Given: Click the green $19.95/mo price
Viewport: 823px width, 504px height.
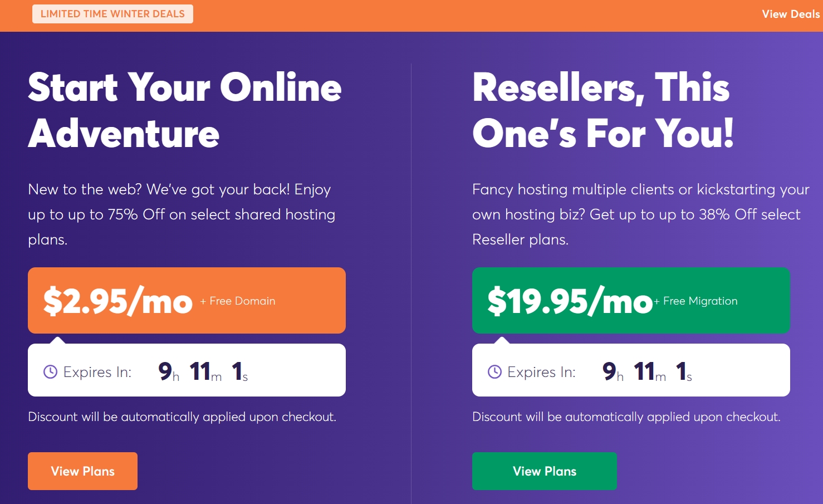Looking at the screenshot, I should tap(569, 301).
